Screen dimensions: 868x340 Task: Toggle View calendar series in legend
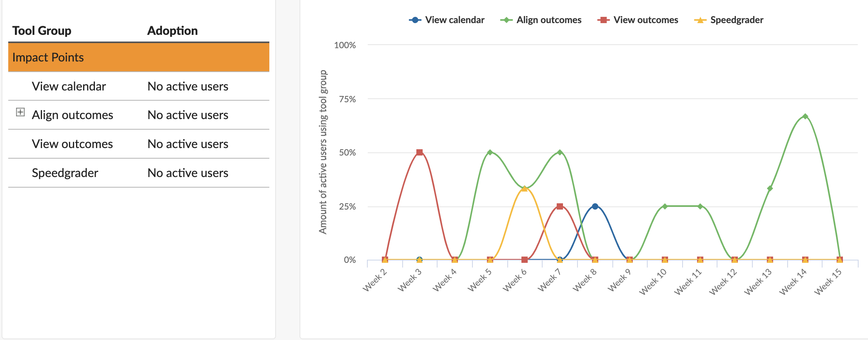[x=447, y=20]
